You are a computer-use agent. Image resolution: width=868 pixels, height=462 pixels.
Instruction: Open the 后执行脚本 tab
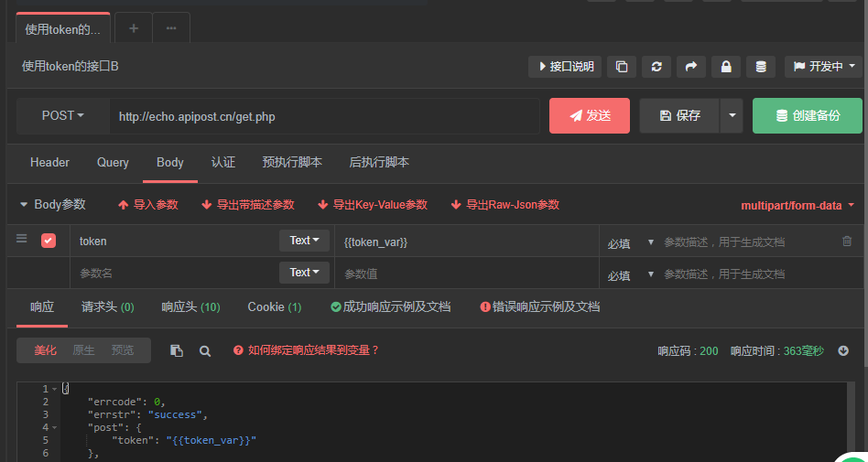coord(379,162)
